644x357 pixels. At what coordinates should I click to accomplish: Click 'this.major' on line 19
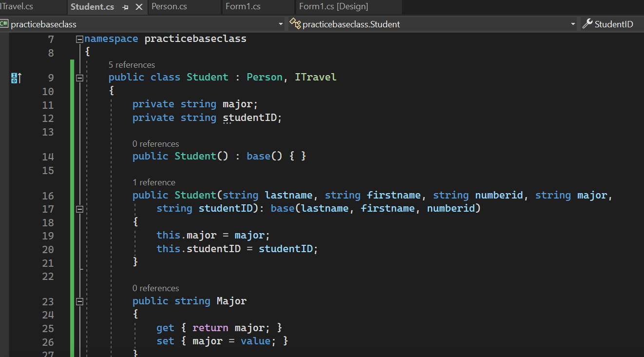(x=186, y=235)
